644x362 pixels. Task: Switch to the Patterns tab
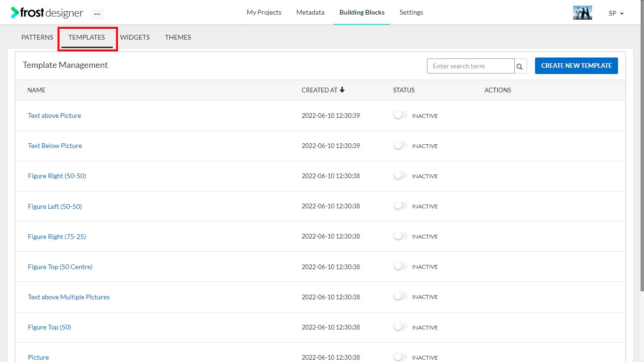[37, 37]
